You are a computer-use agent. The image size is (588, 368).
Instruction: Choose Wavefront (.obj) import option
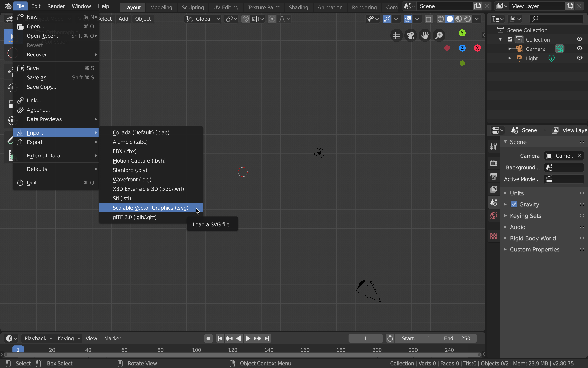[151, 179]
